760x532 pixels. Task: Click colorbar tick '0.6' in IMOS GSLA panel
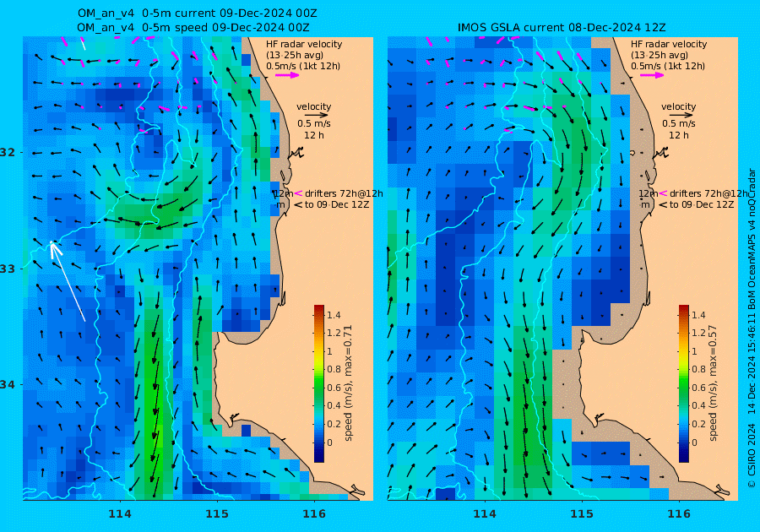tap(698, 388)
